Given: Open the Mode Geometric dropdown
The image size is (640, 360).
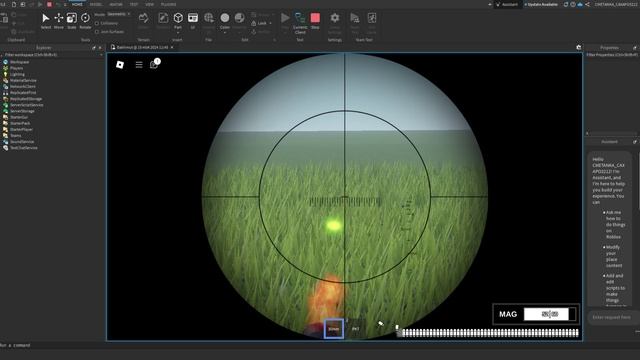Looking at the screenshot, I should (x=118, y=14).
